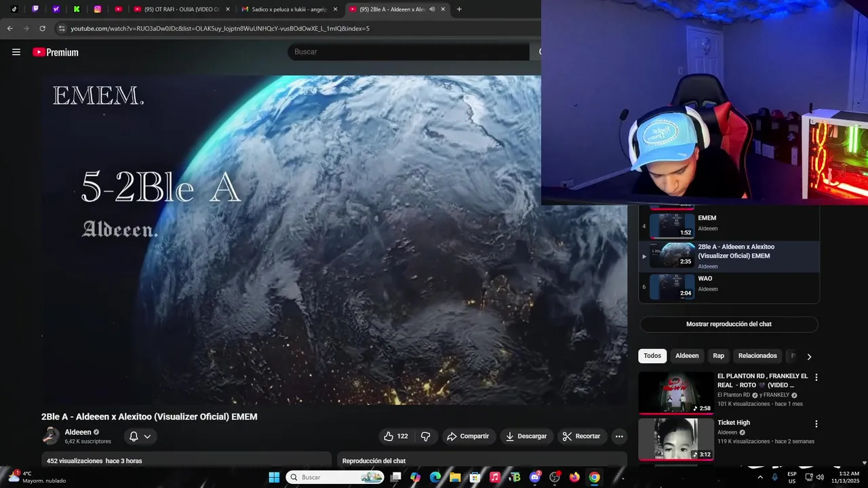The image size is (868, 488).
Task: Open the volume tray icon
Action: pyautogui.click(x=820, y=477)
